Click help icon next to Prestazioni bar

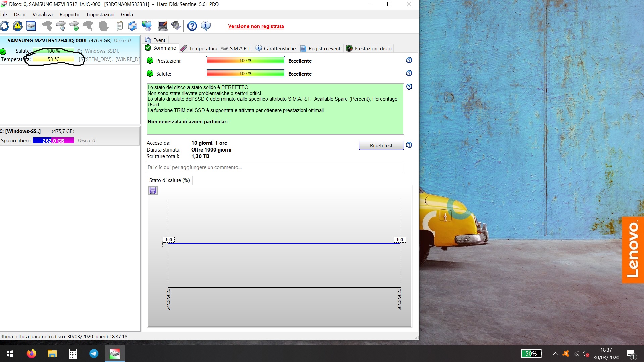409,60
